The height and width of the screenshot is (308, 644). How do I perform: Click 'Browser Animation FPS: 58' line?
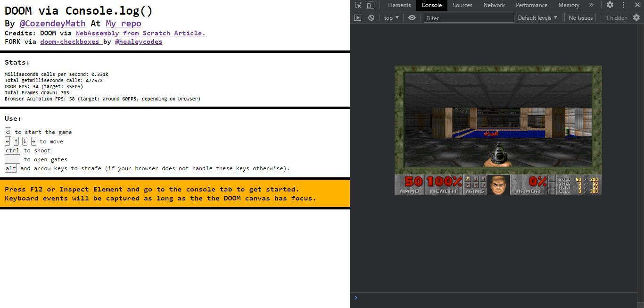(x=102, y=99)
